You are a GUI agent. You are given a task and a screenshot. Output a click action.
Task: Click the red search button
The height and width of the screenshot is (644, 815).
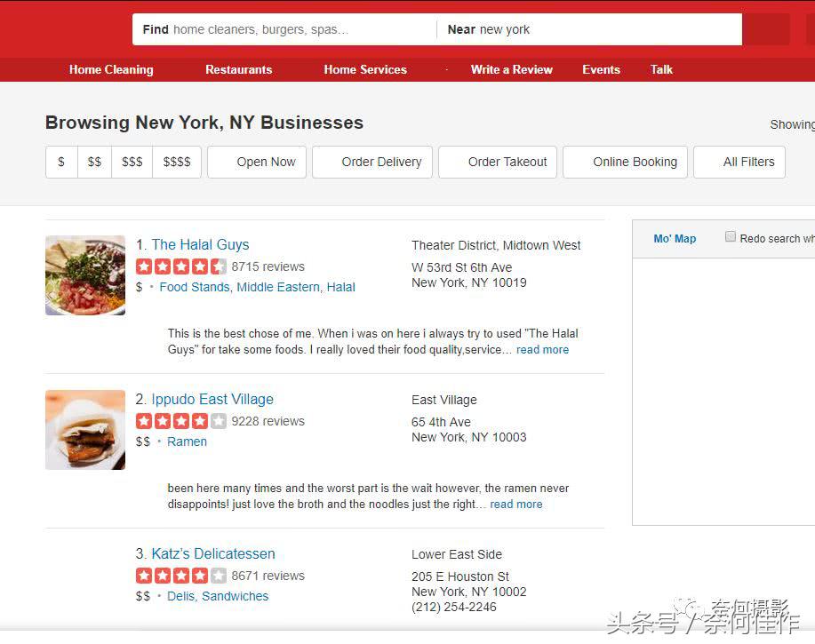click(x=766, y=29)
